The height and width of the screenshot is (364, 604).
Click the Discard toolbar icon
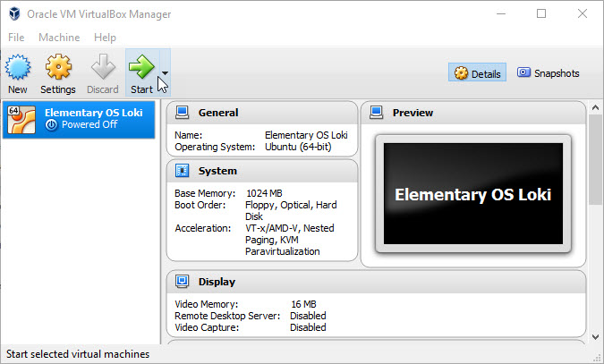coord(103,67)
